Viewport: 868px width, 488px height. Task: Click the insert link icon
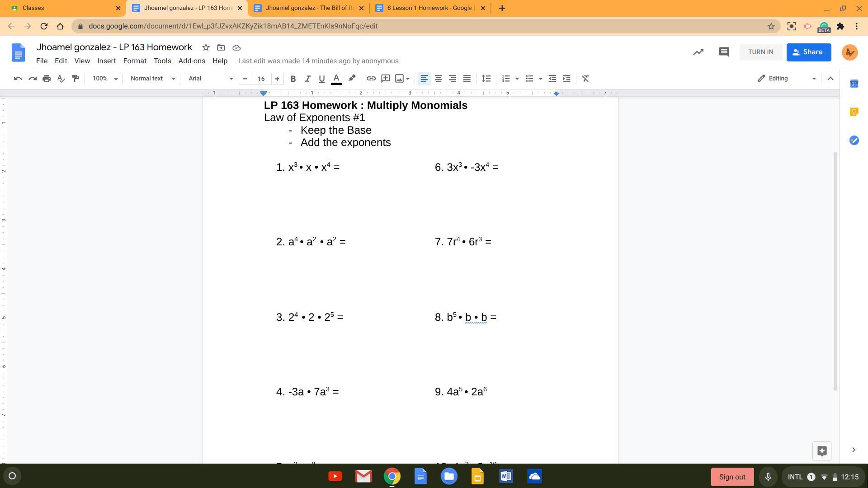coord(371,79)
